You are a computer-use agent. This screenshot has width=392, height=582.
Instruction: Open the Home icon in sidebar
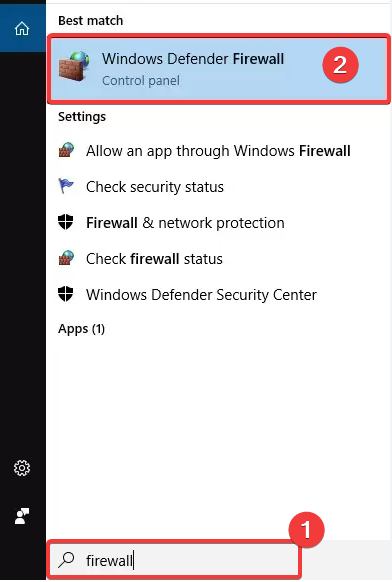[x=22, y=28]
